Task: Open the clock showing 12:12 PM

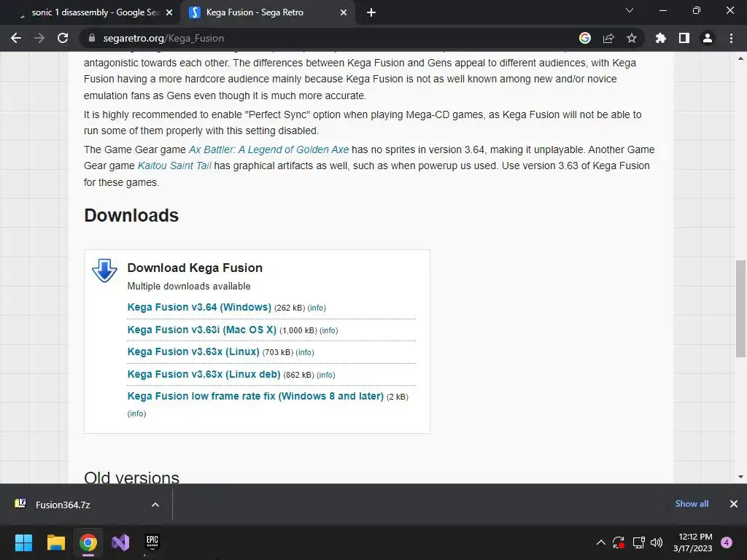Action: 693,542
